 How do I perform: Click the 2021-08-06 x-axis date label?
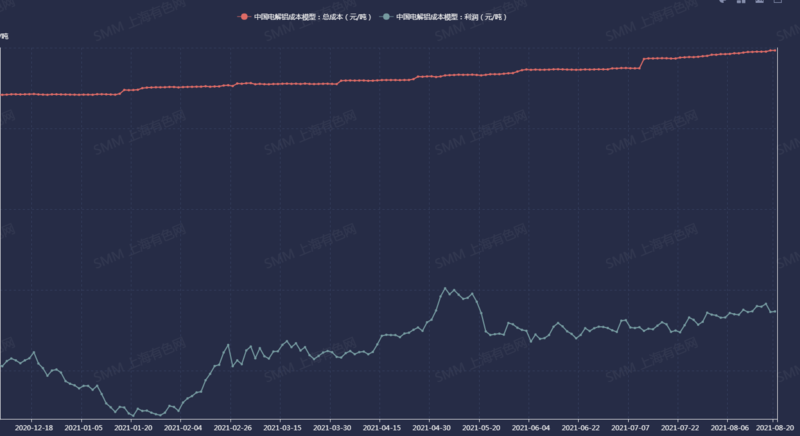[730, 428]
